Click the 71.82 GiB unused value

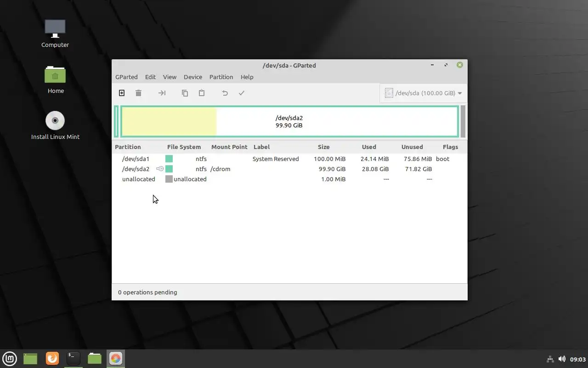tap(418, 169)
